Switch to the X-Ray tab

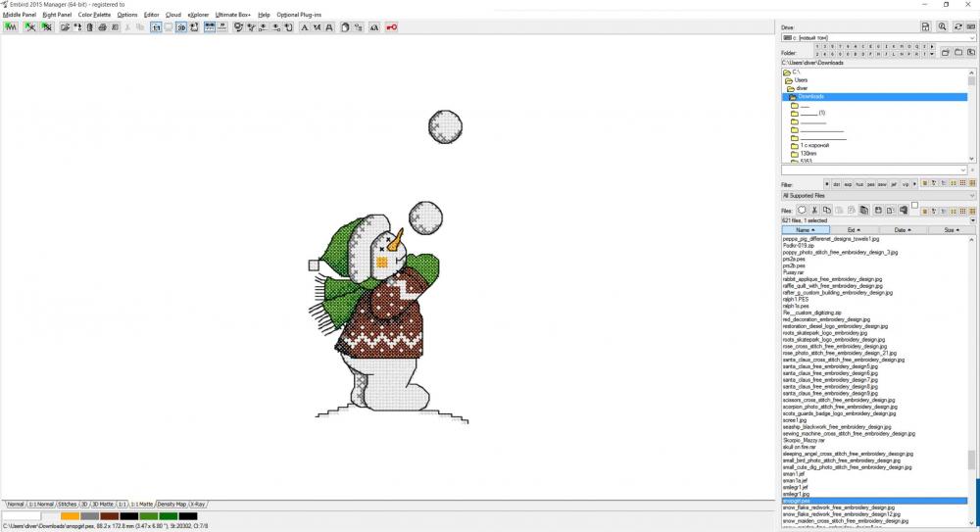198,504
